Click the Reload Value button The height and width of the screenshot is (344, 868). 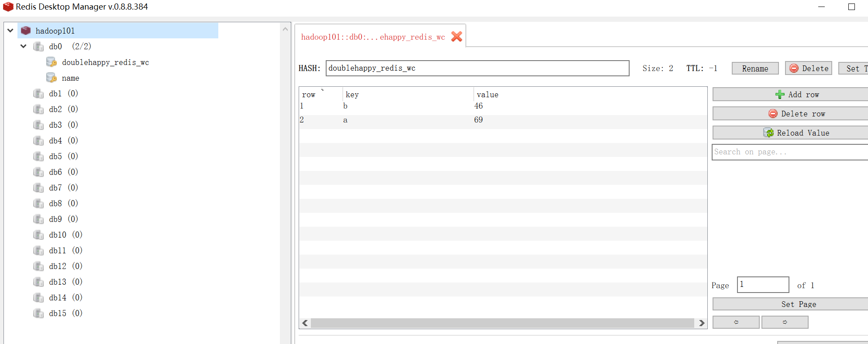(x=790, y=133)
